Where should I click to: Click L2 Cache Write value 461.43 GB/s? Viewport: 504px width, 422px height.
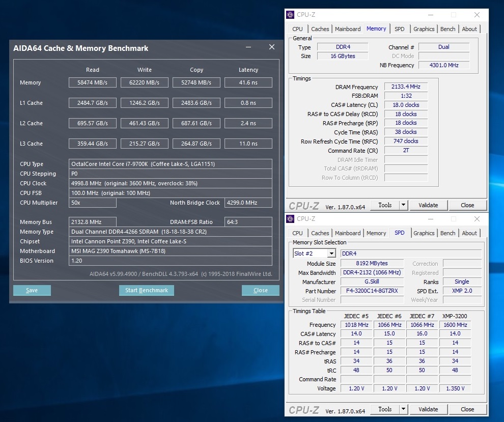144,123
